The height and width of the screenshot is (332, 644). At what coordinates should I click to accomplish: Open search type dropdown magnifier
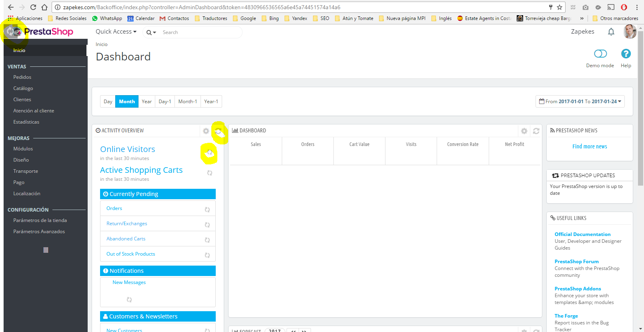point(151,32)
